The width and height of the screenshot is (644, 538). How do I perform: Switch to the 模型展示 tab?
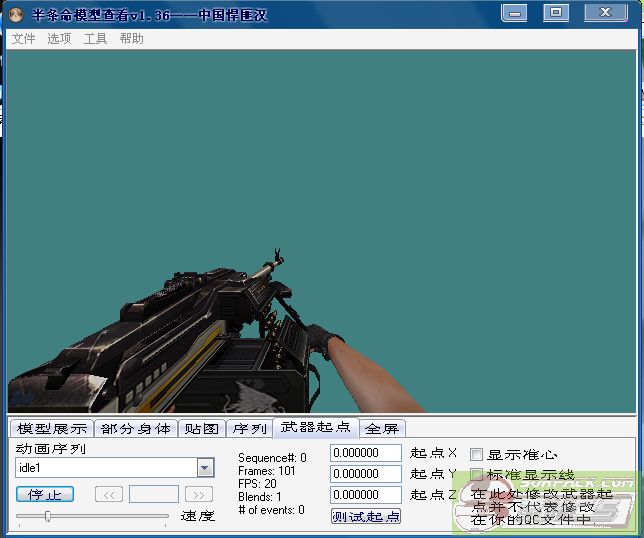tap(52, 428)
